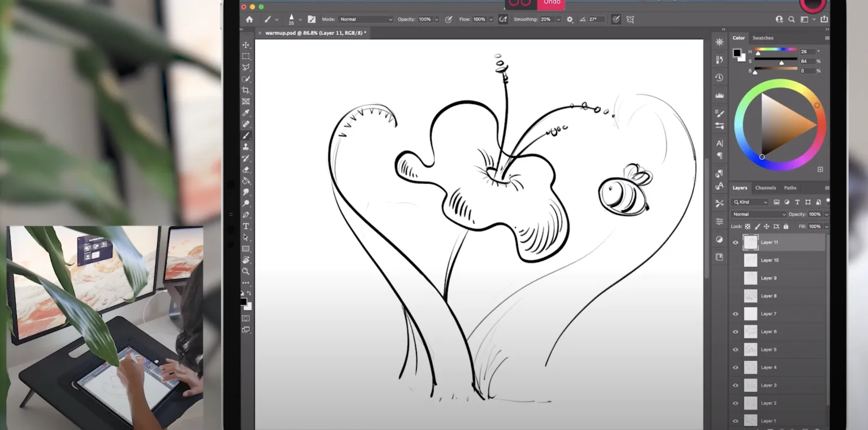Open the brush Mode dropdown

[366, 19]
